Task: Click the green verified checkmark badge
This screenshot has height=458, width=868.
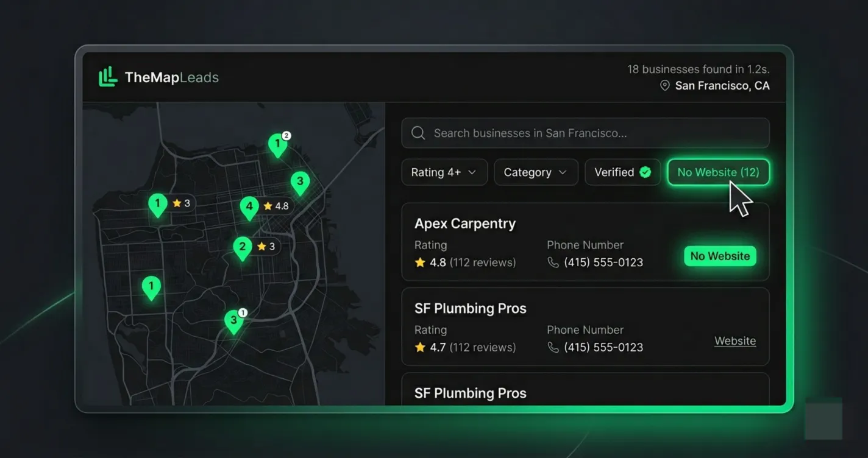Action: 645,172
